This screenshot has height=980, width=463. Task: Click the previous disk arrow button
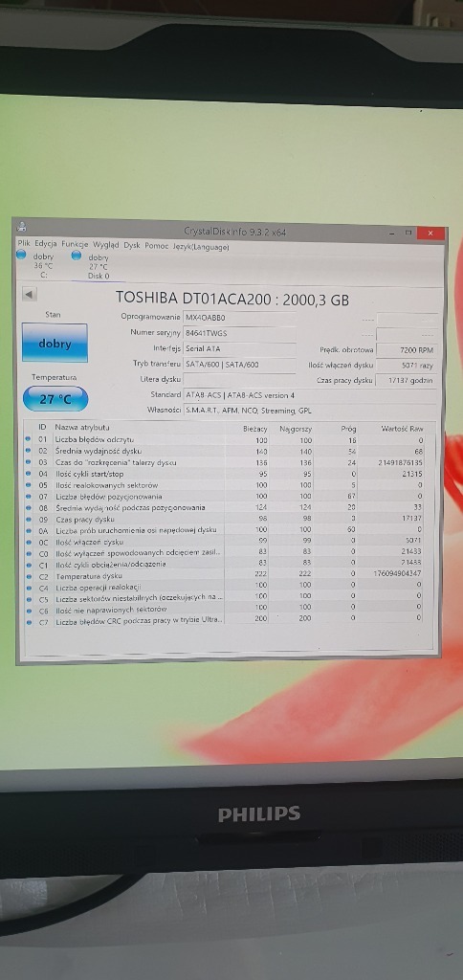pos(30,294)
